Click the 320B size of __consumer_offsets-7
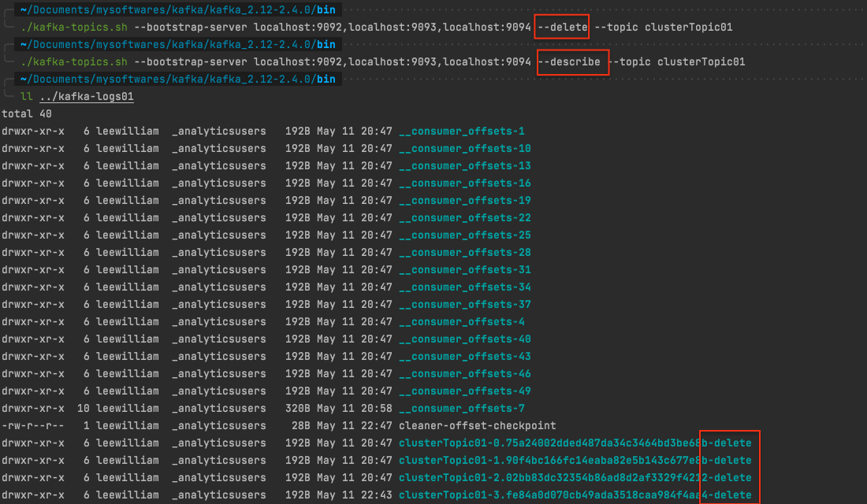This screenshot has height=504, width=867. pyautogui.click(x=297, y=408)
